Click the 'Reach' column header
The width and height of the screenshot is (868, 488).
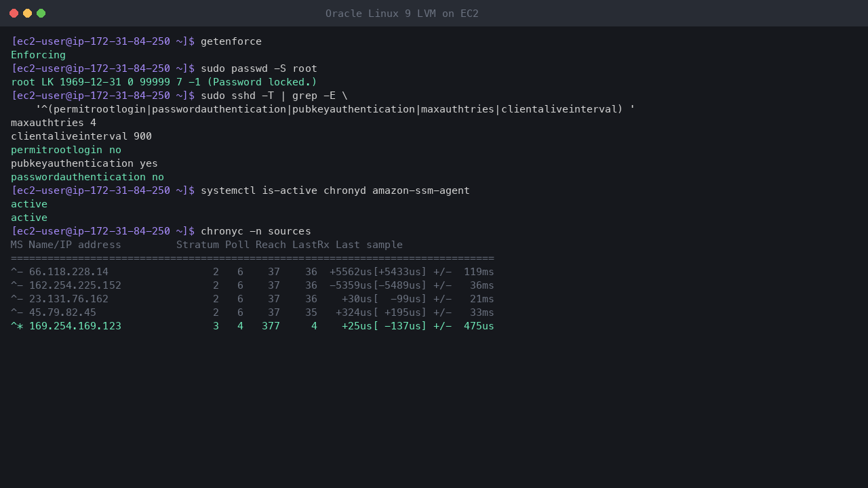pyautogui.click(x=271, y=245)
